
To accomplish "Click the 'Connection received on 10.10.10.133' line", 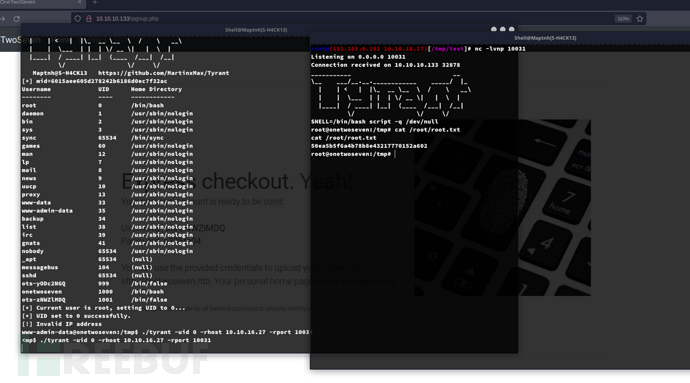I will pos(385,65).
